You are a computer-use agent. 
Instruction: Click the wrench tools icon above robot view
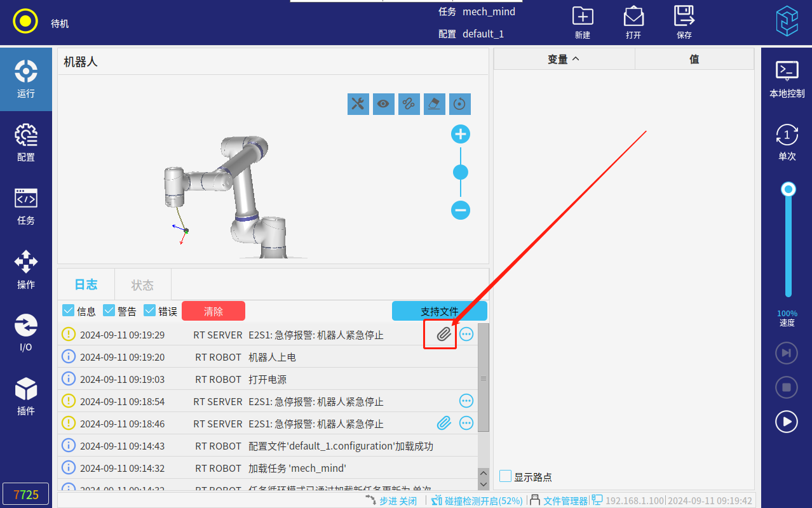(358, 104)
